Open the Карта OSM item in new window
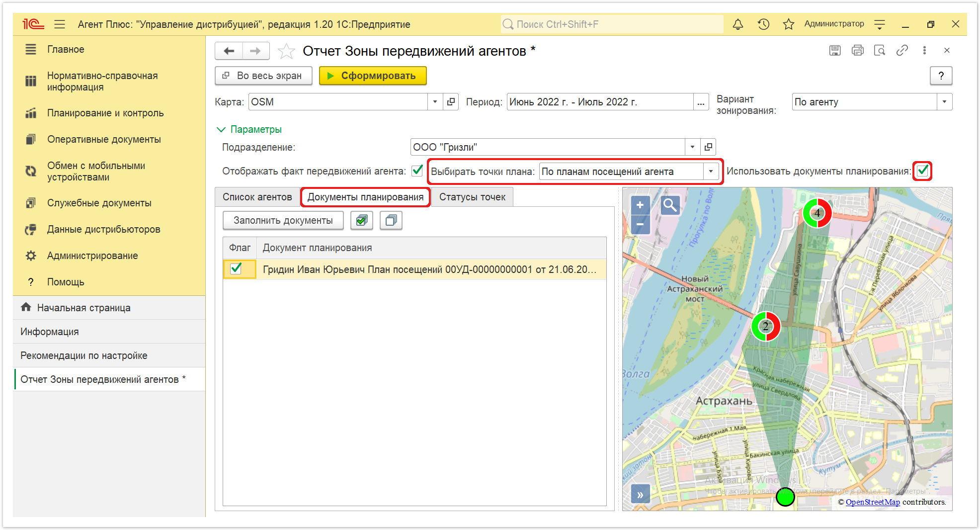The height and width of the screenshot is (530, 980). tap(451, 102)
